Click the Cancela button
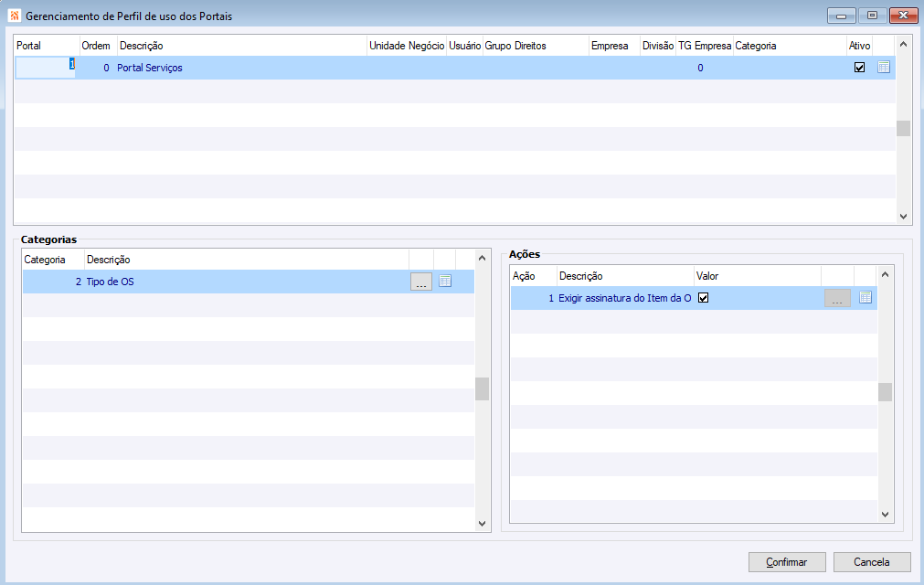 pos(872,562)
